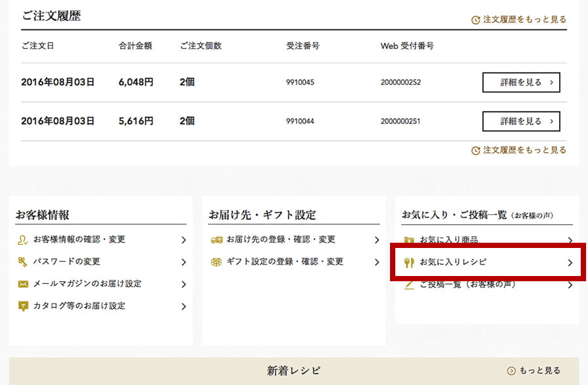Click the clock icon by top 注文履歴をもっと見る

pos(476,20)
